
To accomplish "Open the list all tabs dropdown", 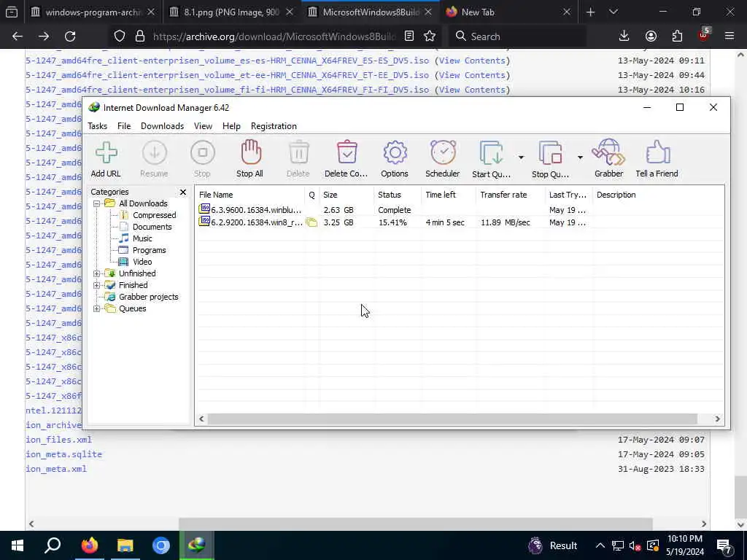I will (613, 12).
